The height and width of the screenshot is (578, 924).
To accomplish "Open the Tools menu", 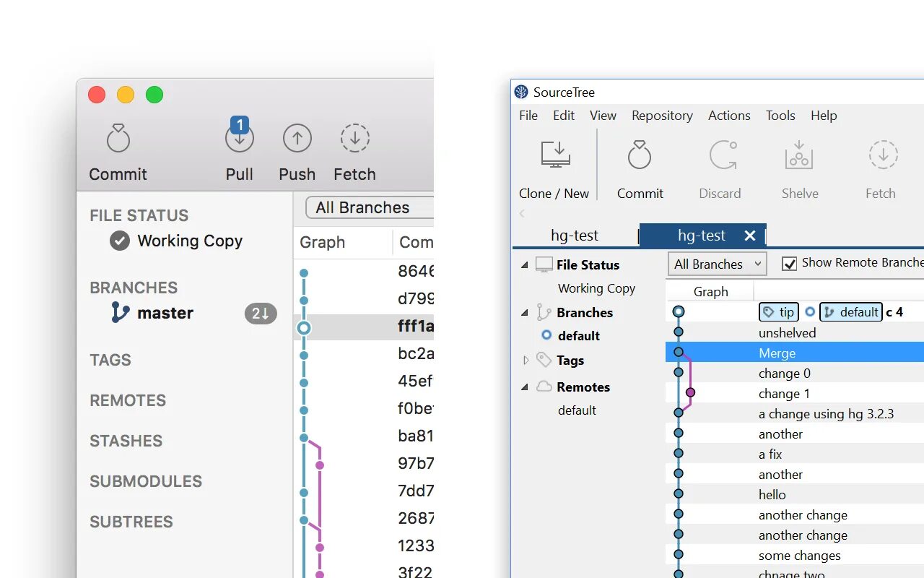I will [x=780, y=116].
